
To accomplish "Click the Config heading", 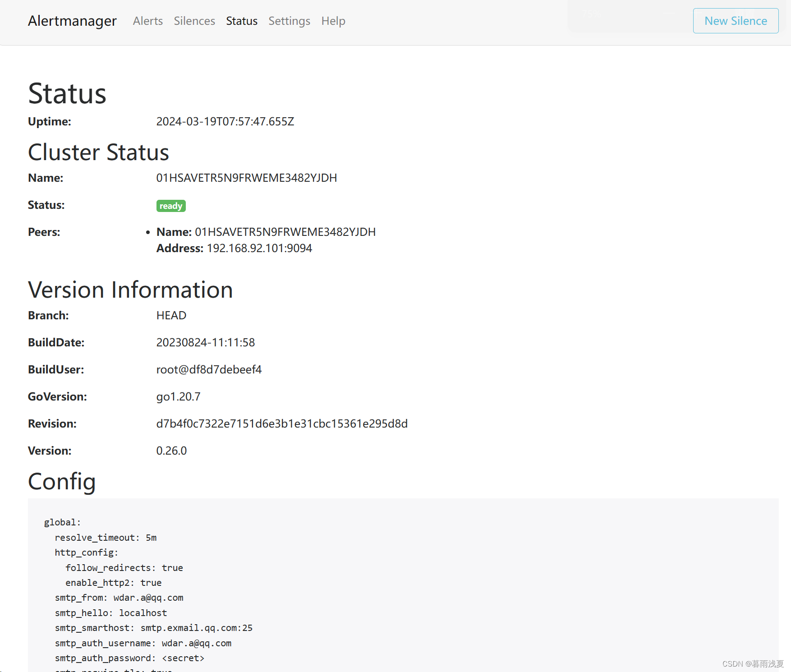I will click(x=62, y=482).
